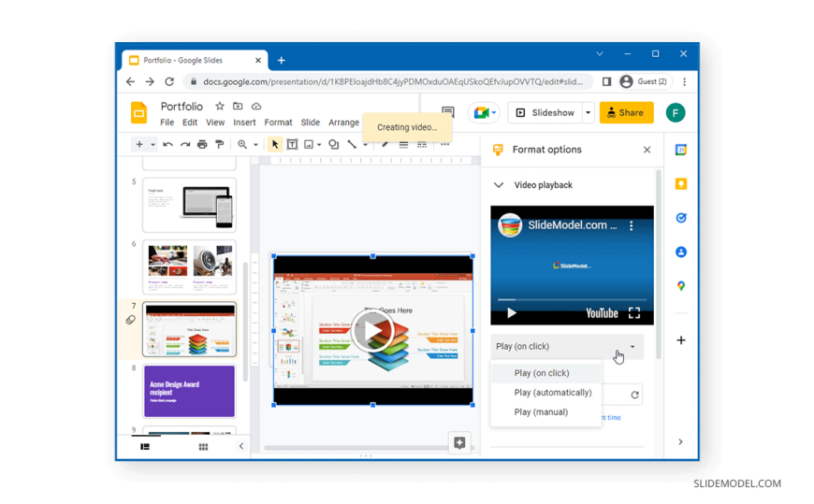Open the toolbar more options ellipsis

point(445,144)
